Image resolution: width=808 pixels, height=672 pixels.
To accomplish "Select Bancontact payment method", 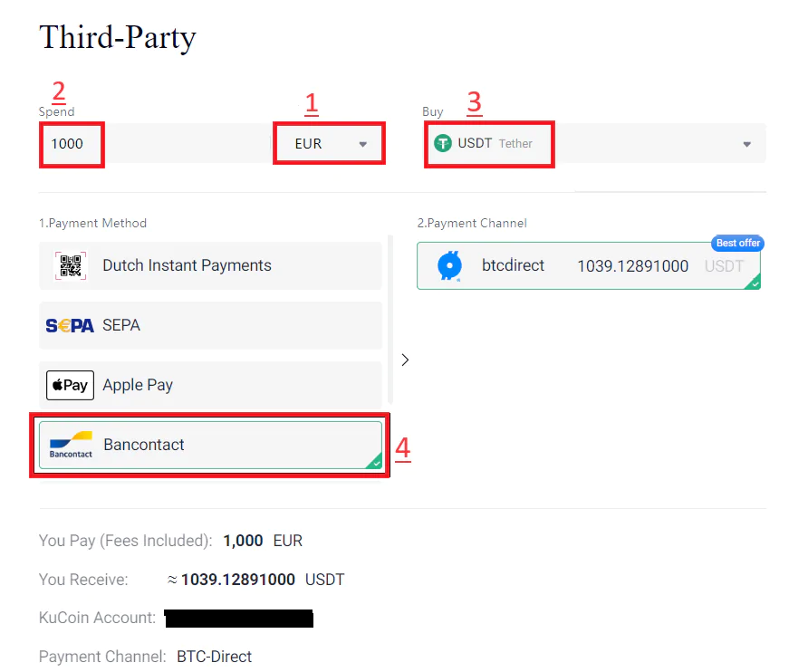I will coord(210,446).
